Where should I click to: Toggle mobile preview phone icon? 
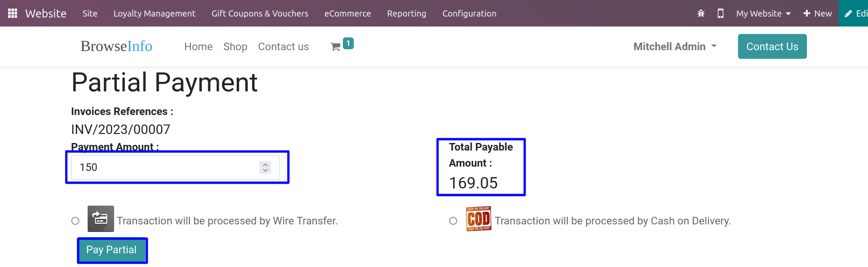(x=720, y=13)
